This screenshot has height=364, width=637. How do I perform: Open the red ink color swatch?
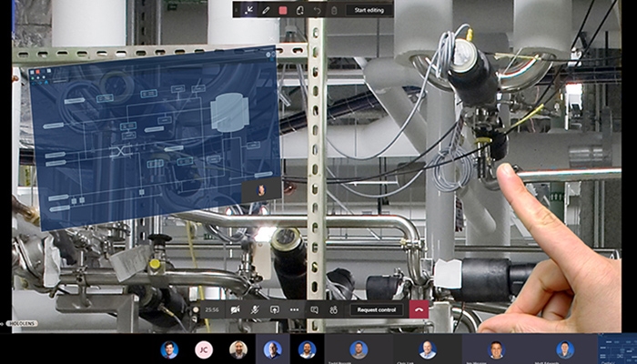pos(283,11)
